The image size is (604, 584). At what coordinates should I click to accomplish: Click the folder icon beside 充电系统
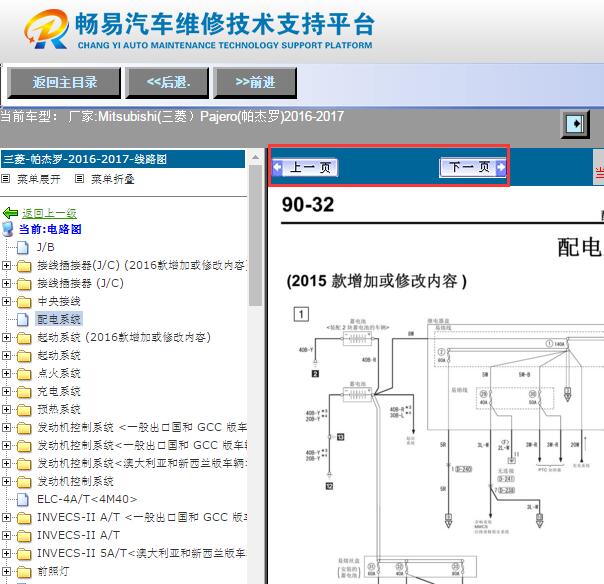click(x=24, y=392)
